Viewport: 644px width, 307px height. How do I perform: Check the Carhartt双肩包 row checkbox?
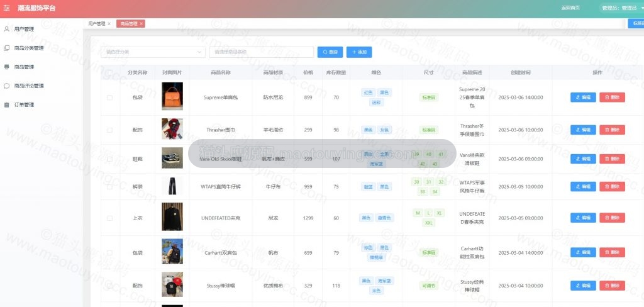point(109,253)
